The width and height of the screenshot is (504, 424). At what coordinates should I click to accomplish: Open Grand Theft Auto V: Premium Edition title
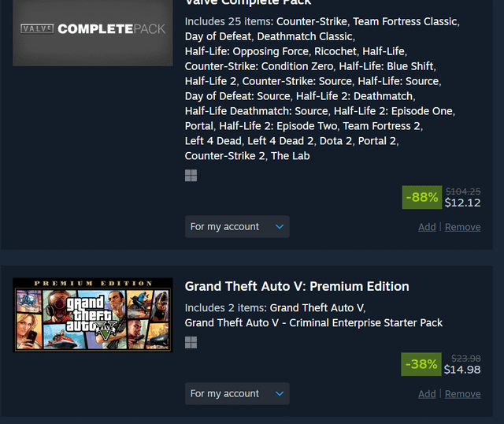[x=297, y=286]
